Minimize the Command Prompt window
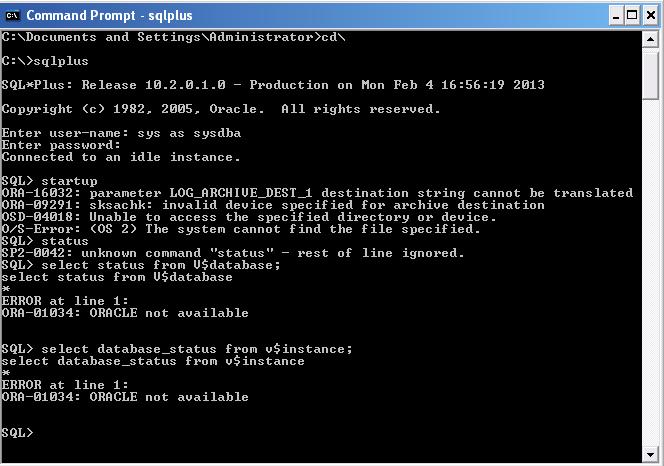This screenshot has width=664, height=466. tap(614, 15)
